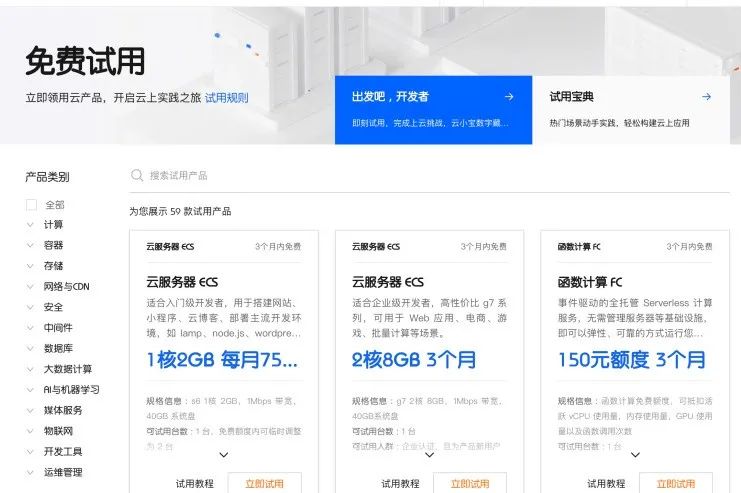The image size is (741, 493).
Task: Expand details of 函数计算 FC card
Action: pos(636,455)
